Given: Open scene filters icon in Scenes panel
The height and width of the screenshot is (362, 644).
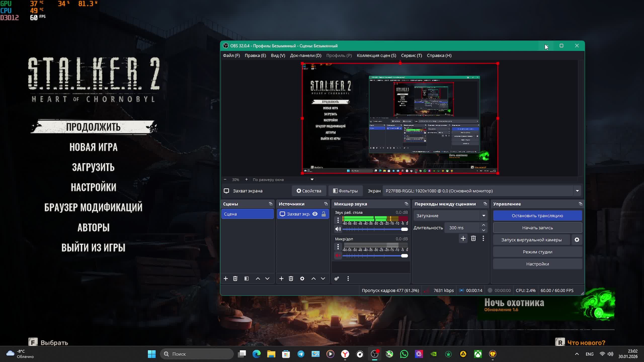Looking at the screenshot, I should pos(247,279).
